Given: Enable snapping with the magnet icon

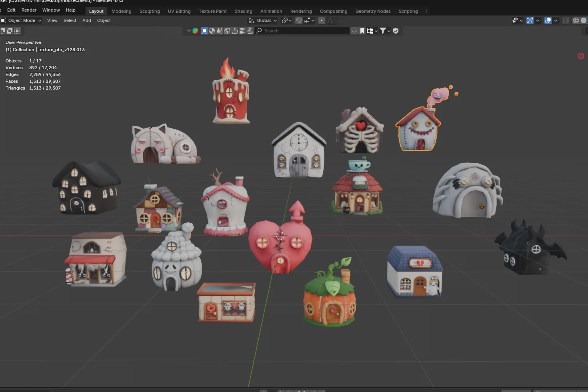Looking at the screenshot, I should tap(299, 20).
